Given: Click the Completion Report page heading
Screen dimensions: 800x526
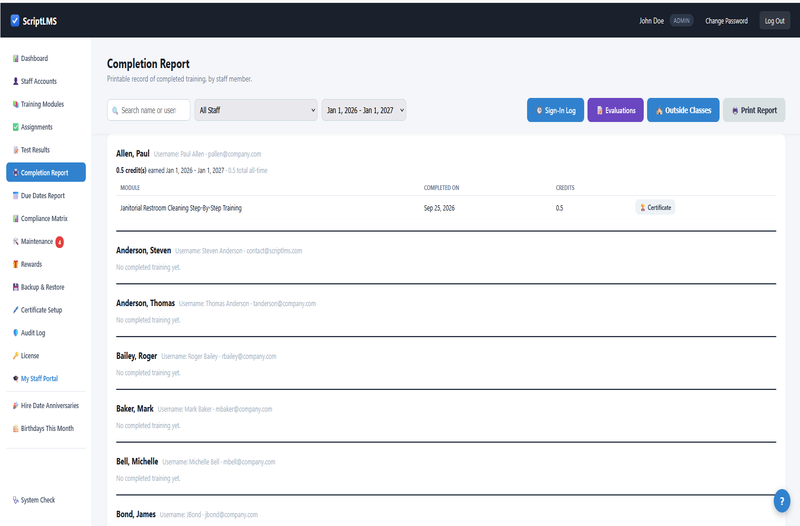Looking at the screenshot, I should click(x=148, y=64).
